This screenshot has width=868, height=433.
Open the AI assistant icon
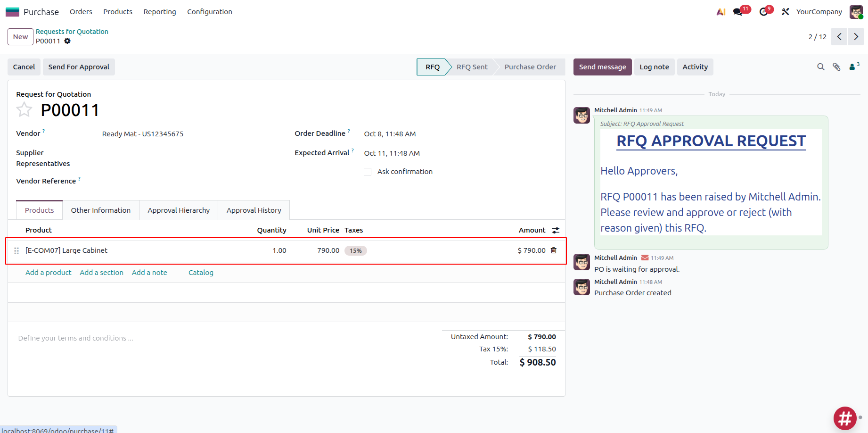(x=721, y=11)
